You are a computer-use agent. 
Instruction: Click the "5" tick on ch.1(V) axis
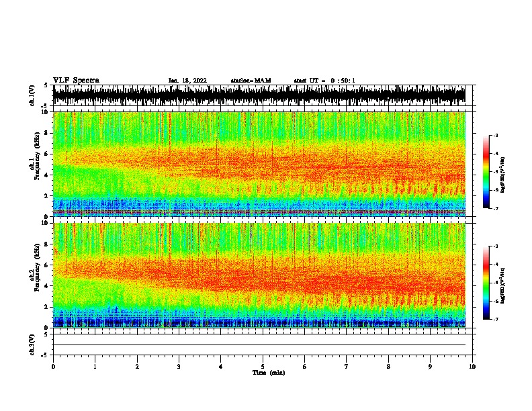click(x=46, y=86)
